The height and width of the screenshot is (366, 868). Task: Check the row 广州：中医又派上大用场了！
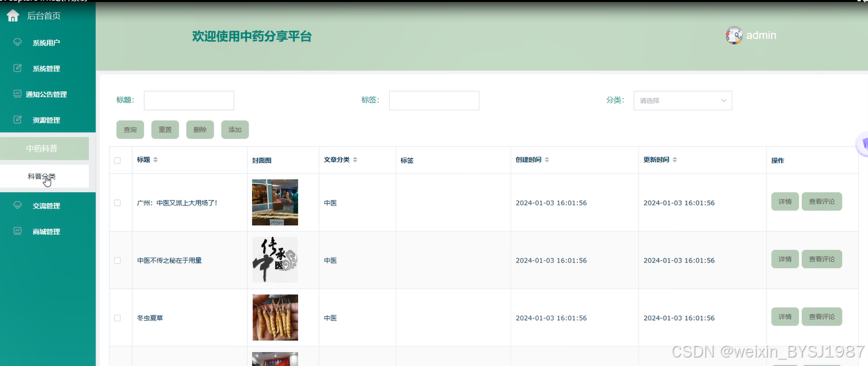coord(117,203)
